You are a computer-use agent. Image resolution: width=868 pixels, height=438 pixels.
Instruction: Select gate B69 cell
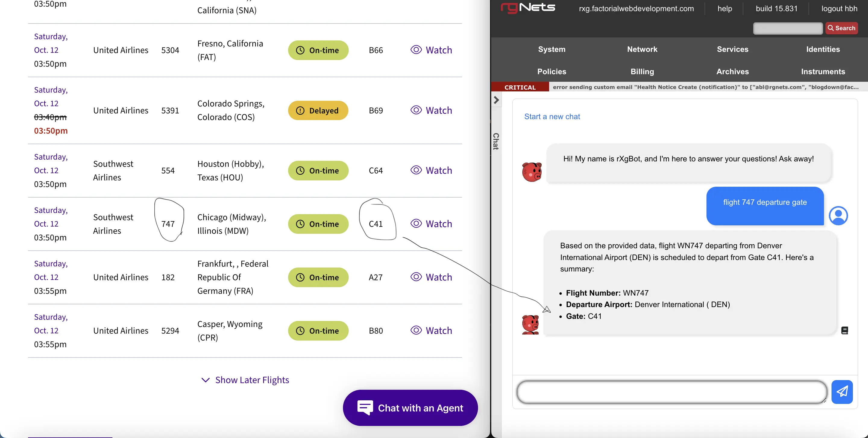click(376, 111)
